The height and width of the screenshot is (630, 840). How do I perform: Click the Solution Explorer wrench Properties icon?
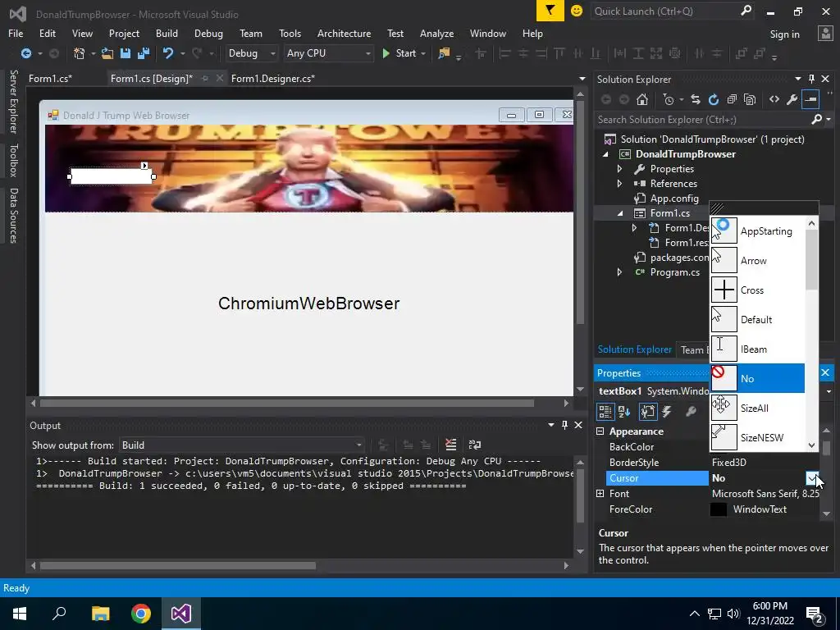click(x=792, y=99)
